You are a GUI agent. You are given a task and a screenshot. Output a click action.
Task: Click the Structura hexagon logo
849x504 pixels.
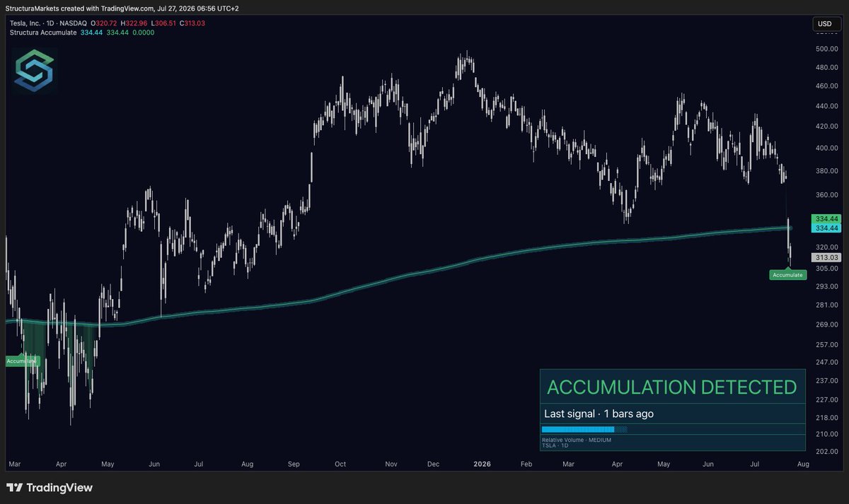(x=35, y=71)
